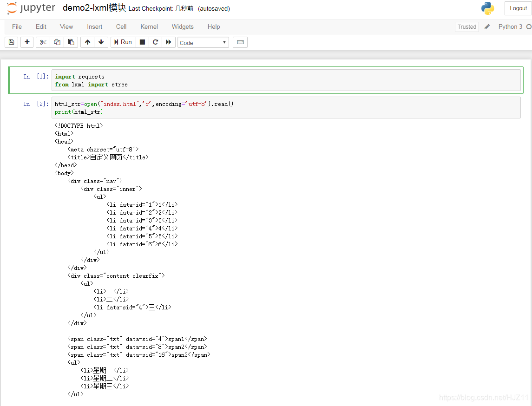The width and height of the screenshot is (532, 406).
Task: Click inside the import requests code cell
Action: [286, 80]
